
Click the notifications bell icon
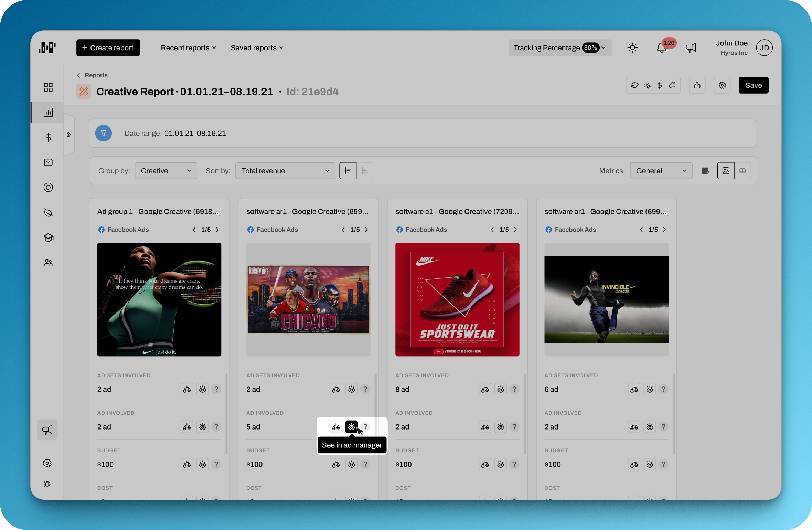(x=661, y=48)
